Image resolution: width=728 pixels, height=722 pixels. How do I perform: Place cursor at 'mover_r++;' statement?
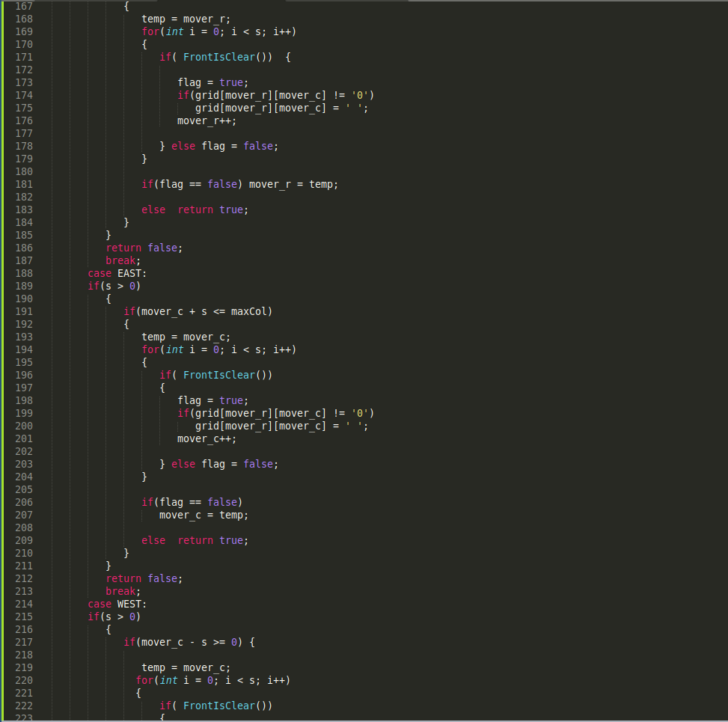click(x=207, y=120)
